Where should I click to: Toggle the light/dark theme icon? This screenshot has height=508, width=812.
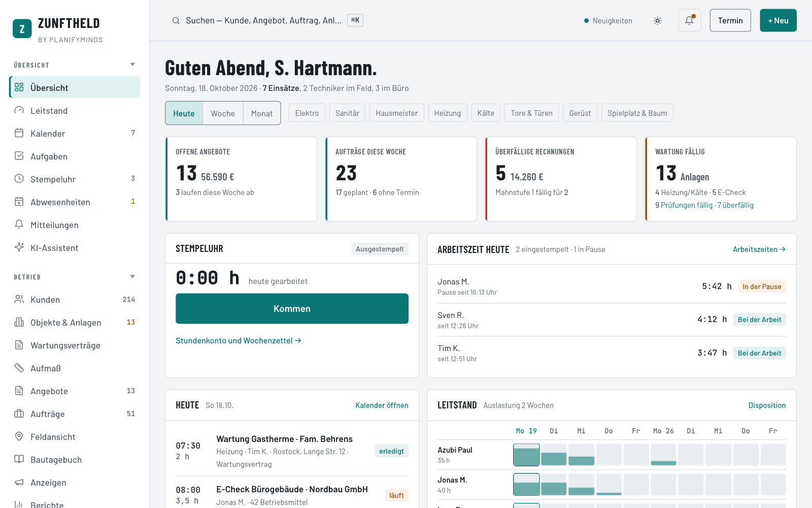pyautogui.click(x=657, y=21)
